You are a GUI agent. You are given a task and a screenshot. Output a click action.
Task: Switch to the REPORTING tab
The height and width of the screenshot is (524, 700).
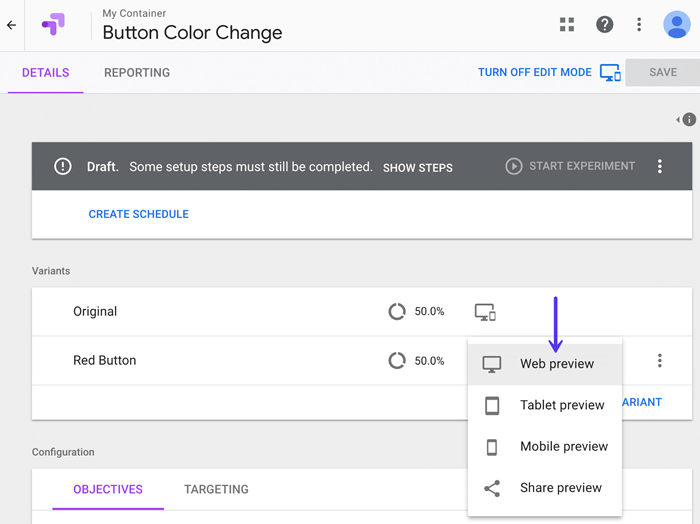click(137, 73)
